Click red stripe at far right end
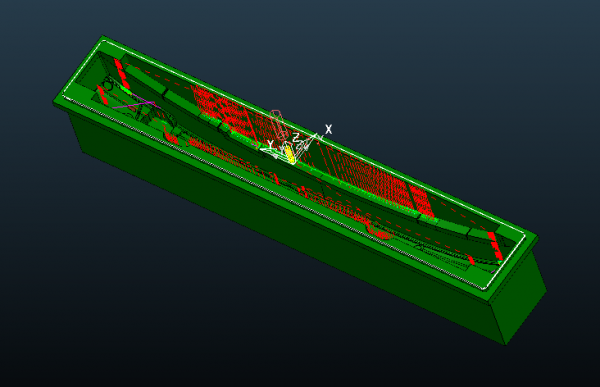Viewport: 600px width, 387px height. (x=495, y=245)
